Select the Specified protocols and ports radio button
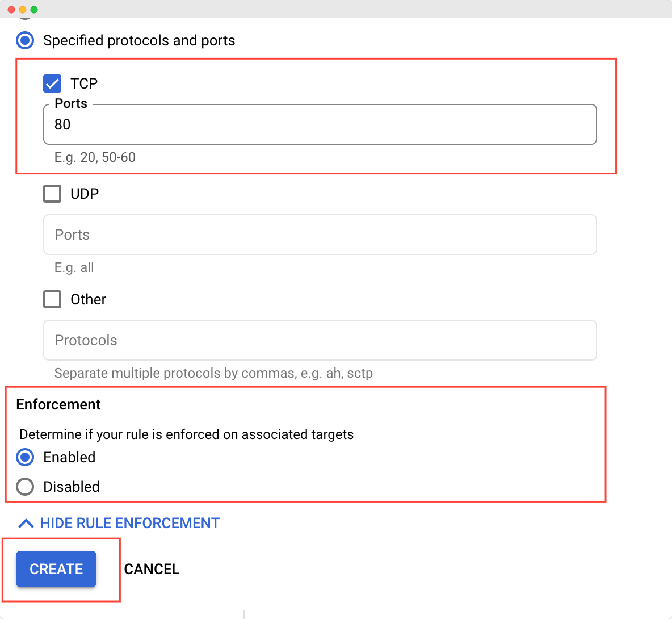 coord(25,40)
